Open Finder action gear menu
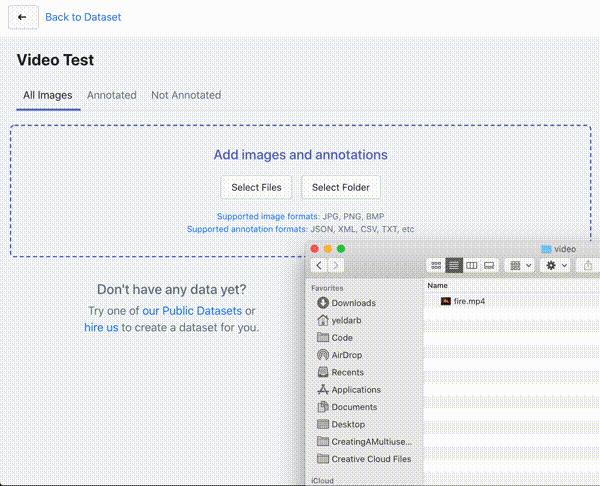 tap(556, 265)
